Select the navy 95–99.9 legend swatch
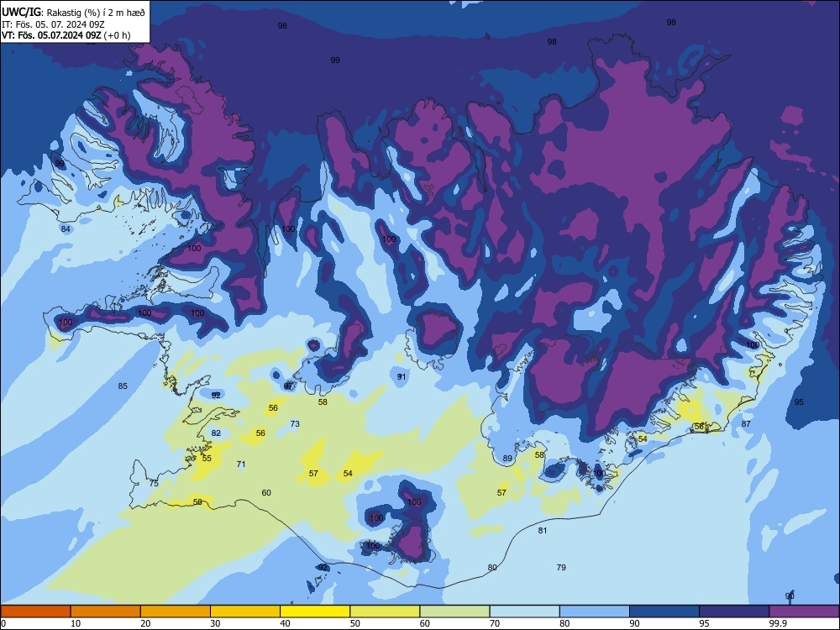This screenshot has height=630, width=840. coord(734,612)
